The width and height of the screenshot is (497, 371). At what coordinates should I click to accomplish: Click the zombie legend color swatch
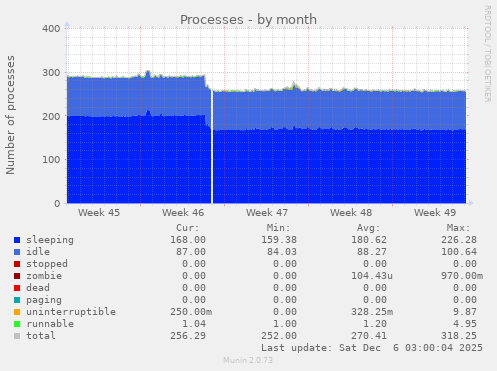[17, 276]
